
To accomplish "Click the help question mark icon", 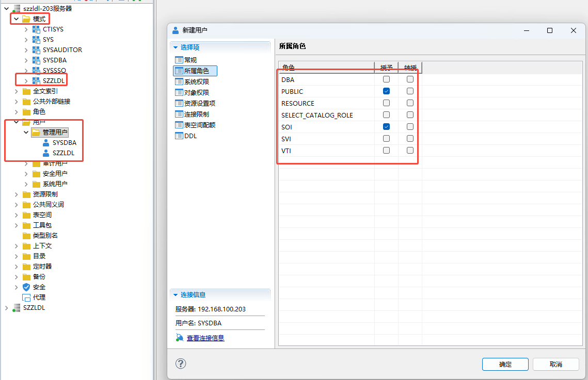I will pos(181,364).
